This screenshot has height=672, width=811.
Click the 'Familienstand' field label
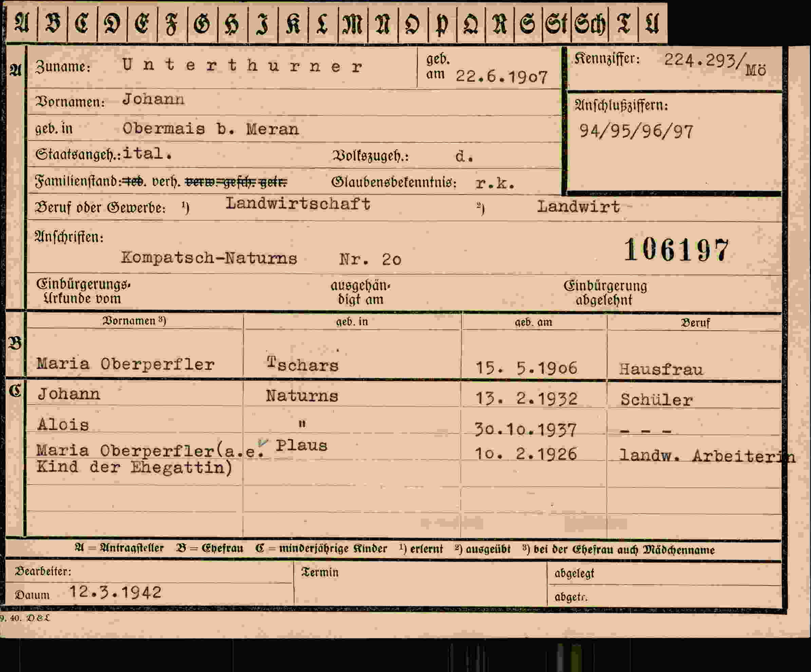click(78, 181)
